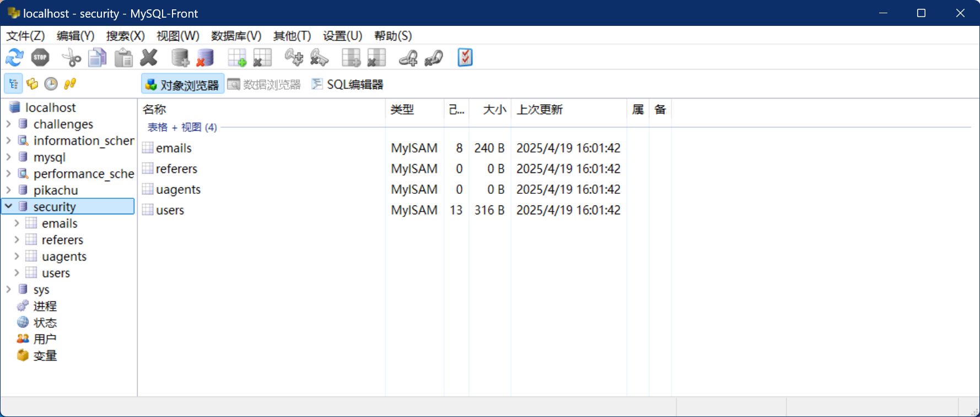
Task: Click the delete database icon
Action: [x=205, y=57]
